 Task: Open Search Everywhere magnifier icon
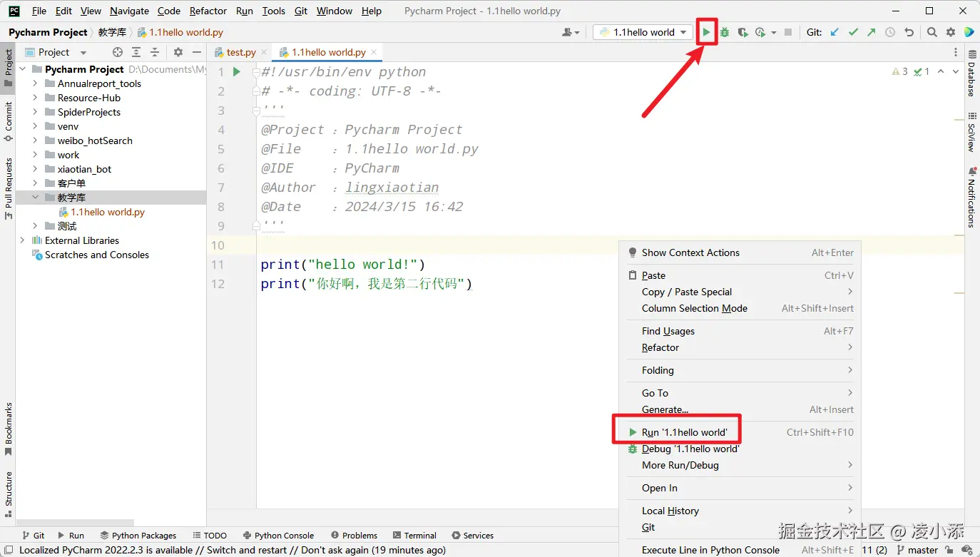tap(932, 32)
